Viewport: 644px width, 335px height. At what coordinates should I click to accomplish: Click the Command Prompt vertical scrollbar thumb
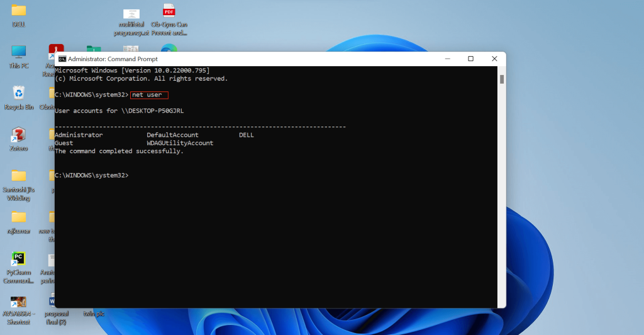(501, 79)
